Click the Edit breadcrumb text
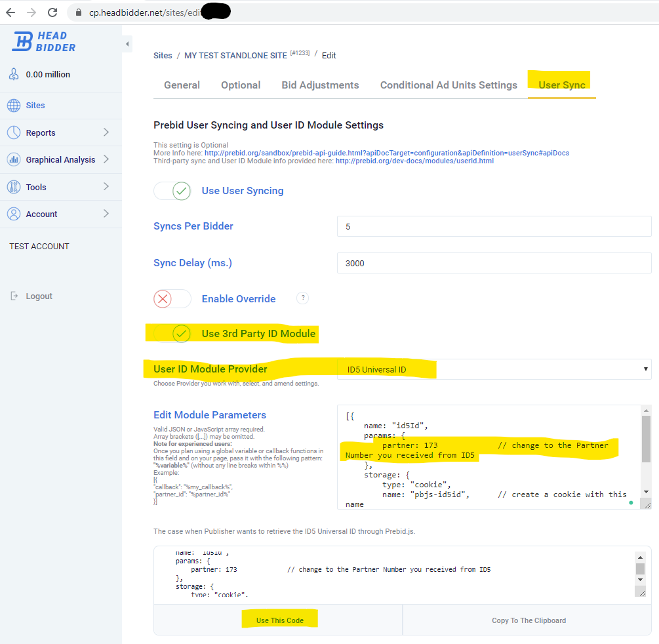This screenshot has height=644, width=659. (329, 56)
